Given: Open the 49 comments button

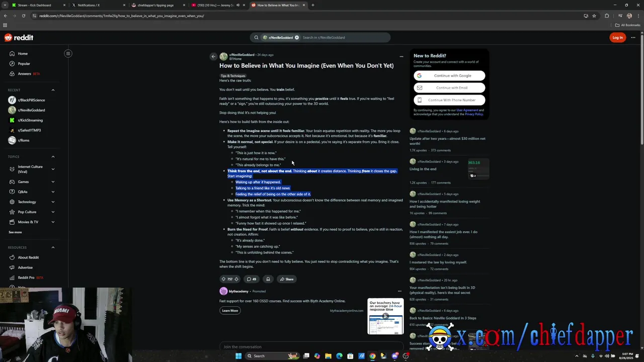Looking at the screenshot, I should 252,279.
